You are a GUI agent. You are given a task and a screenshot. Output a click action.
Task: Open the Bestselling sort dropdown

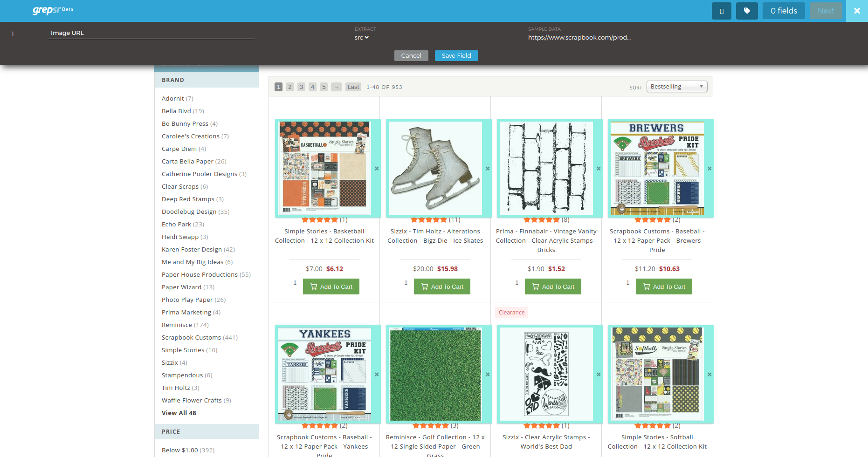click(677, 87)
